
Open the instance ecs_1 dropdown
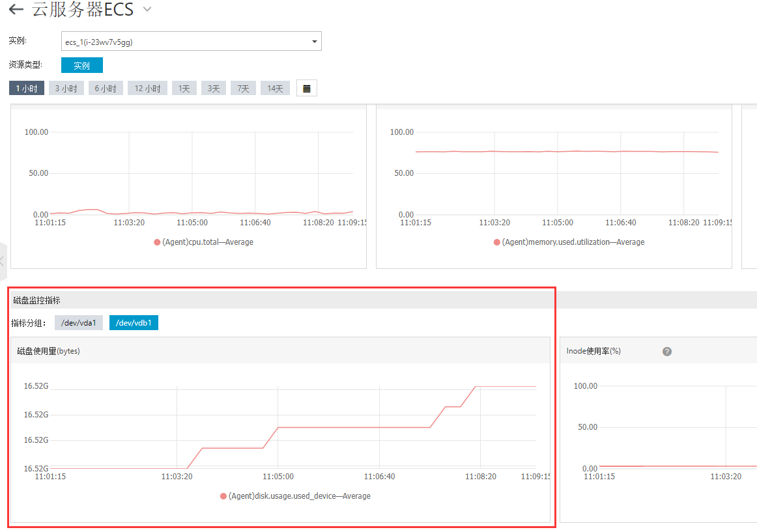click(x=191, y=42)
